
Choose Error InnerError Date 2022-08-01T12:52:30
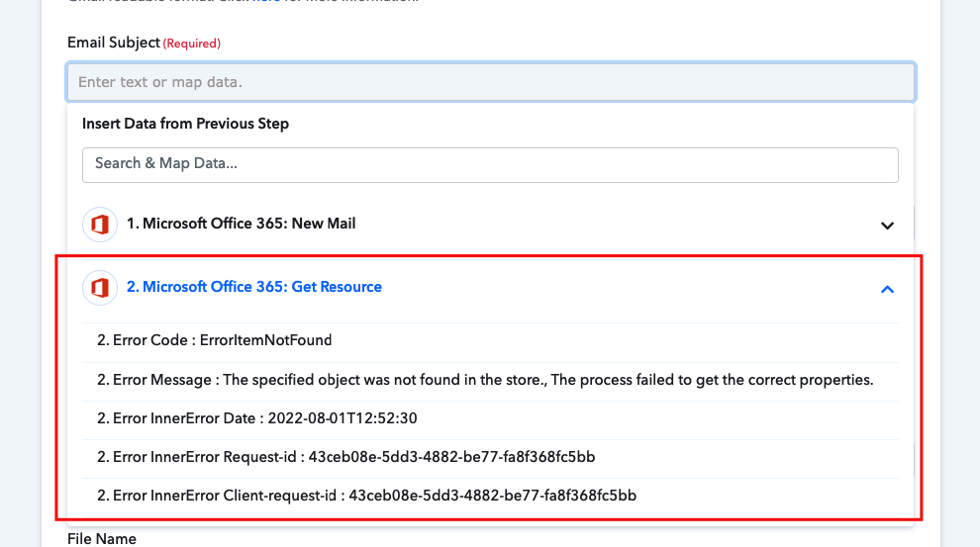coord(490,418)
